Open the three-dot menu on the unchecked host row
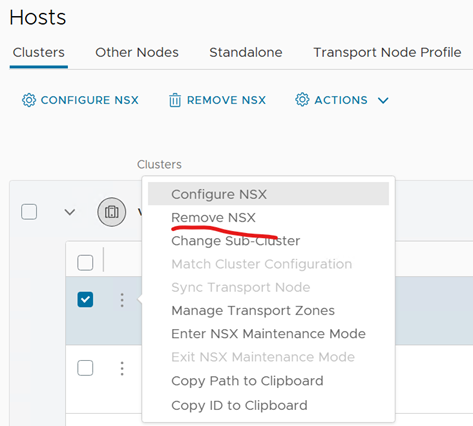The height and width of the screenshot is (426, 473). click(122, 368)
